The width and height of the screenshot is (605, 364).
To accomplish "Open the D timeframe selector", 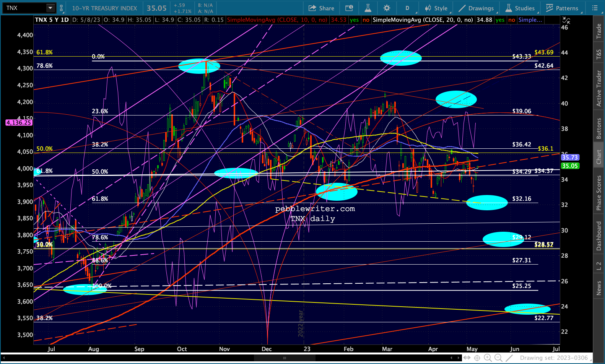I will [407, 8].
